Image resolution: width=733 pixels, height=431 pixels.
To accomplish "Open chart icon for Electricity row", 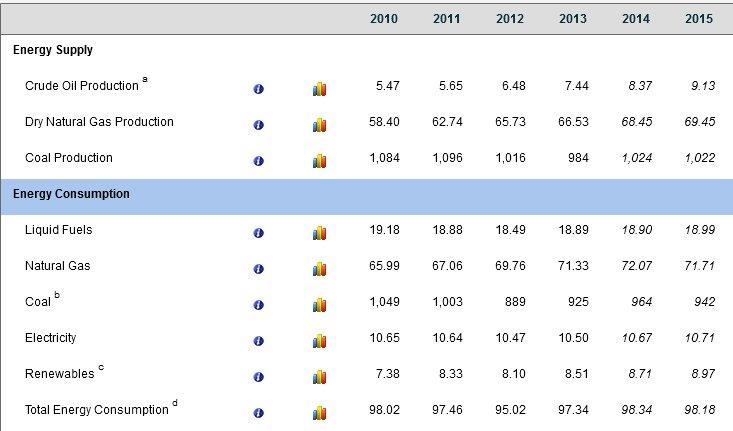I will pyautogui.click(x=319, y=341).
